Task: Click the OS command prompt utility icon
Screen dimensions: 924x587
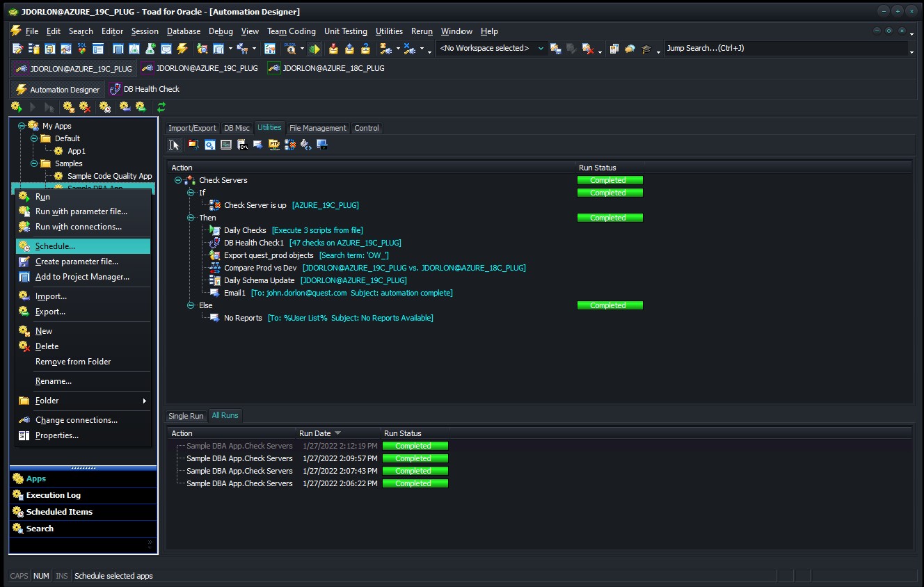Action: pos(242,145)
